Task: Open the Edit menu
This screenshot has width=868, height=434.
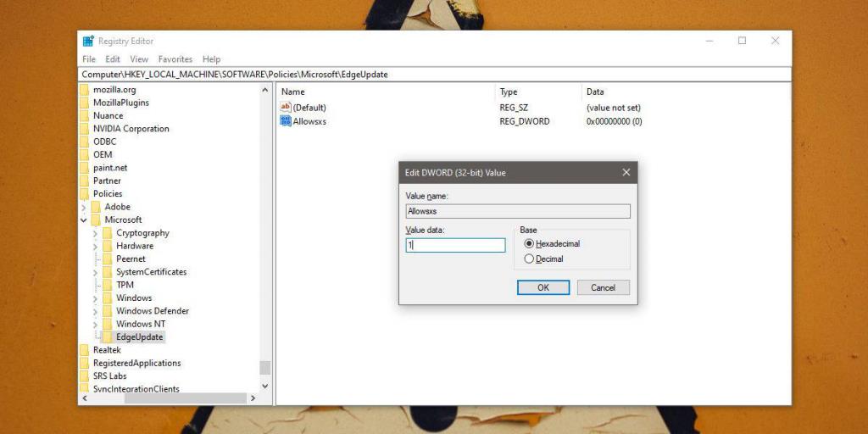Action: pos(113,59)
